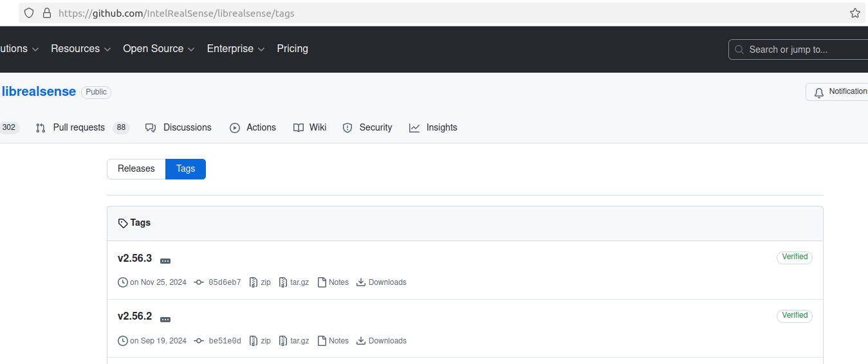868x364 pixels.
Task: Open the Actions tab
Action: (x=253, y=128)
